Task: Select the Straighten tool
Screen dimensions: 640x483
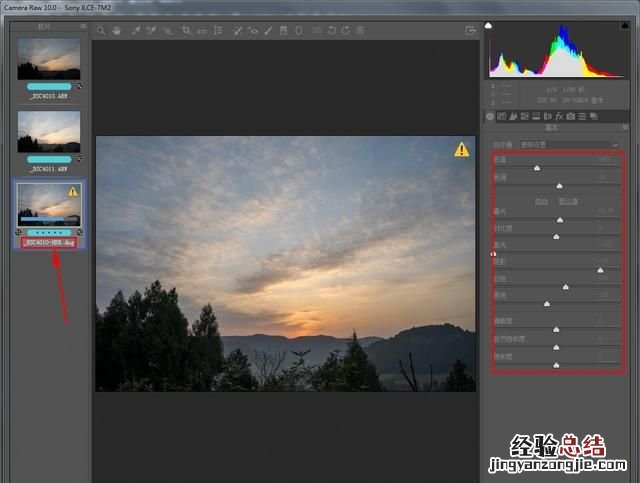Action: (x=202, y=31)
